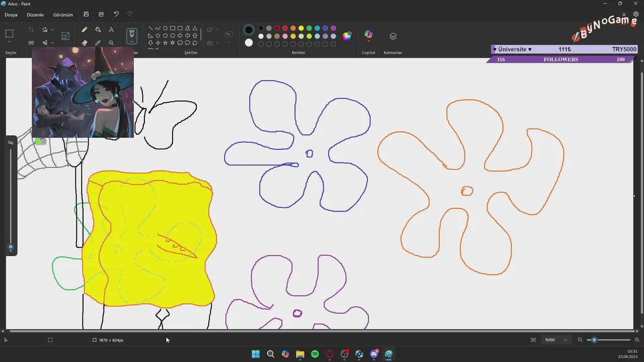
Task: Open the Dosya menu
Action: click(11, 15)
